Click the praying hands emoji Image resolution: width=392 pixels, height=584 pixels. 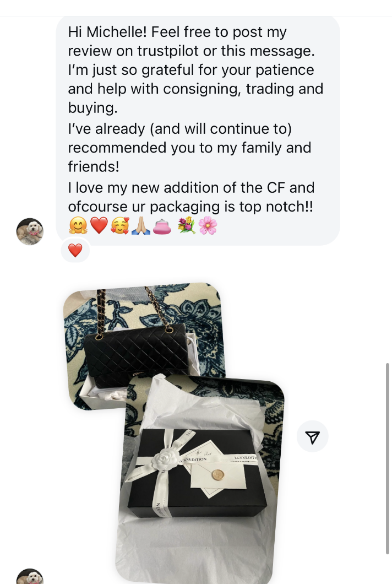point(141,226)
